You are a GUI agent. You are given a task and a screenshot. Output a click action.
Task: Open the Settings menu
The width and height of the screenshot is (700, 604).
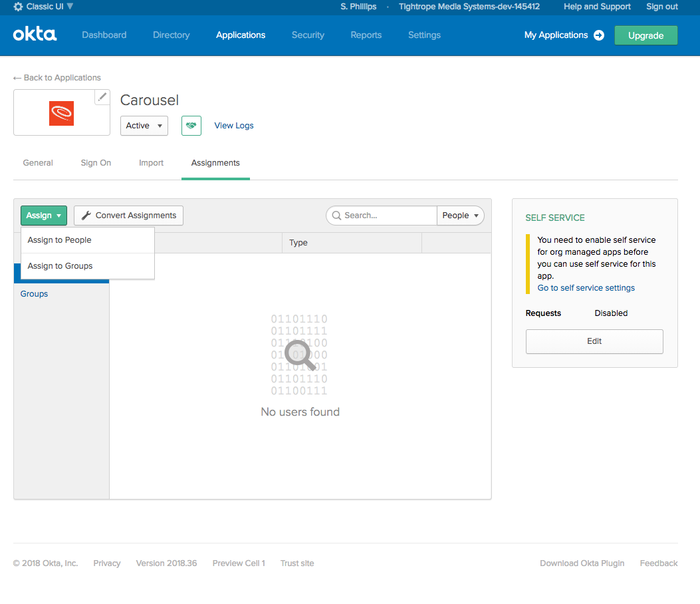coord(425,35)
